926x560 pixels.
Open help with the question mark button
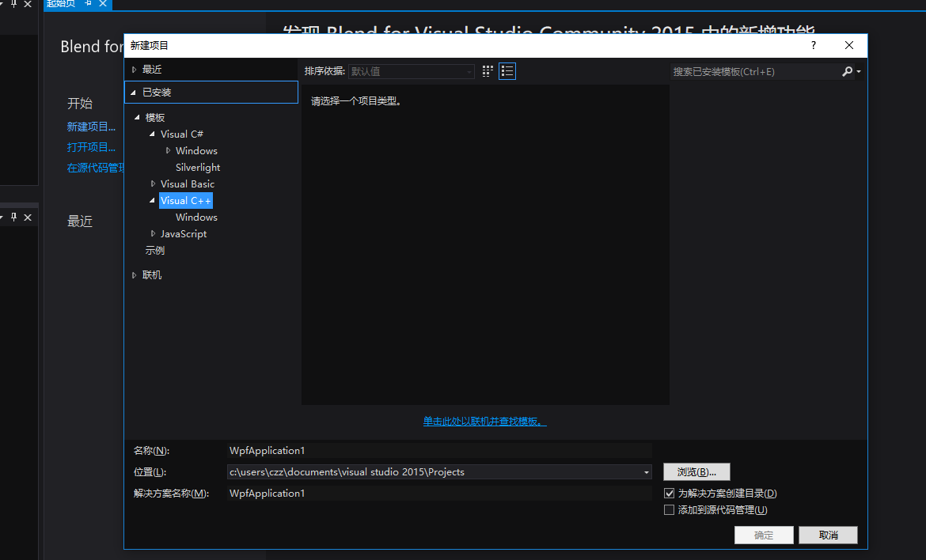coord(813,45)
